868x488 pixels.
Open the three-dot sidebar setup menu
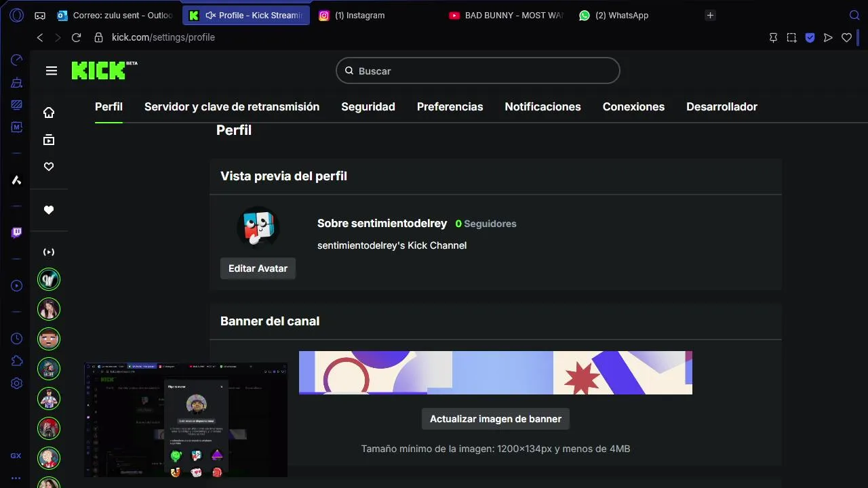[16, 478]
